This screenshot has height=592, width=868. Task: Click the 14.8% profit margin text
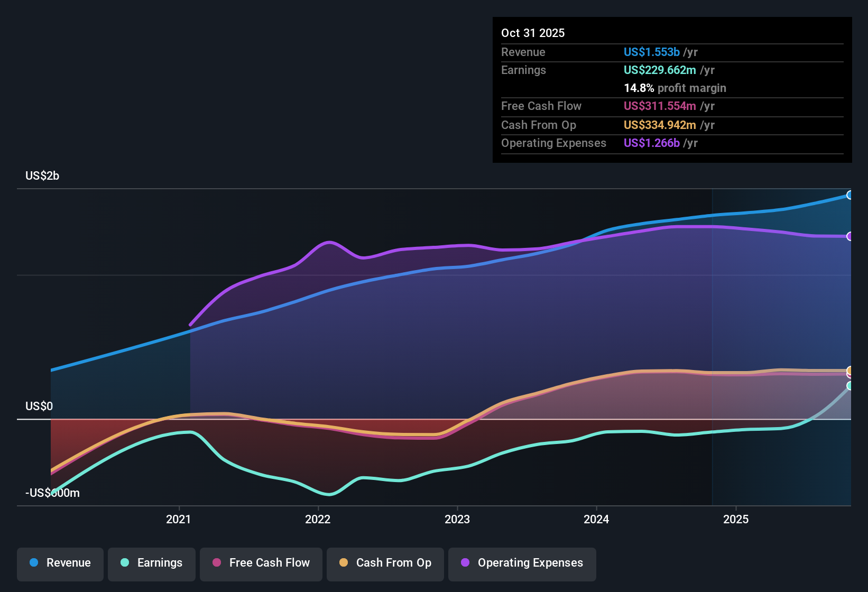coord(675,88)
